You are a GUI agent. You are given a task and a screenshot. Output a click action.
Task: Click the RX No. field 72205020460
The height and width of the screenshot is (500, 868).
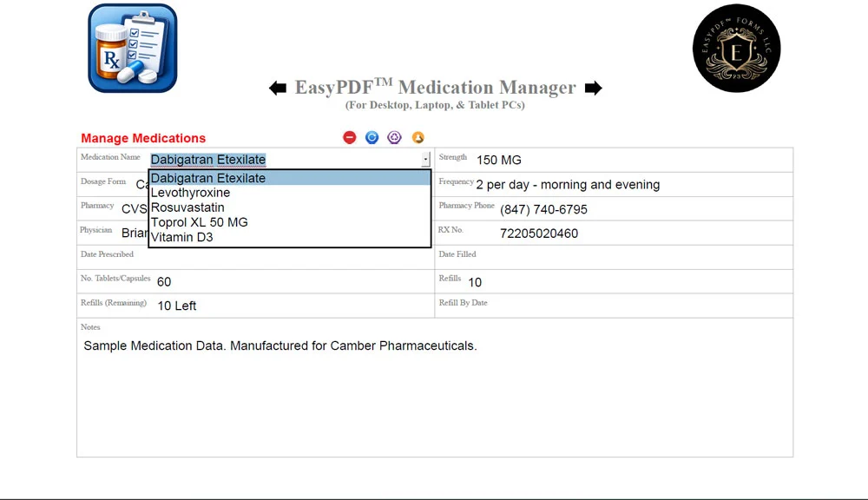(644, 234)
